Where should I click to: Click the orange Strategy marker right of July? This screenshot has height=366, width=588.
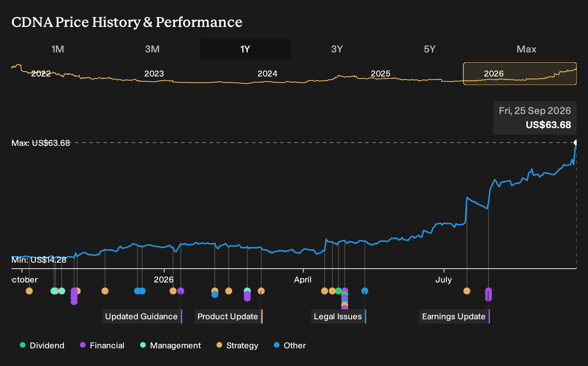tap(467, 291)
